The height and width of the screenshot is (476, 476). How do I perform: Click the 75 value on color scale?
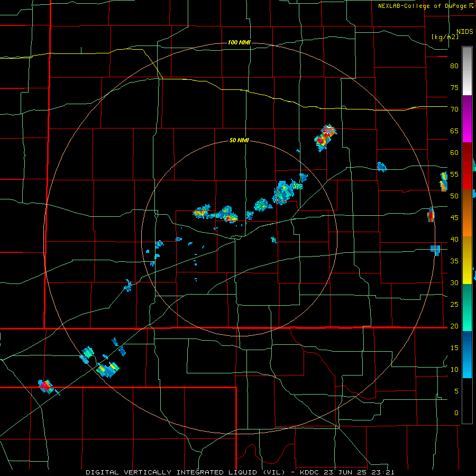(x=454, y=87)
